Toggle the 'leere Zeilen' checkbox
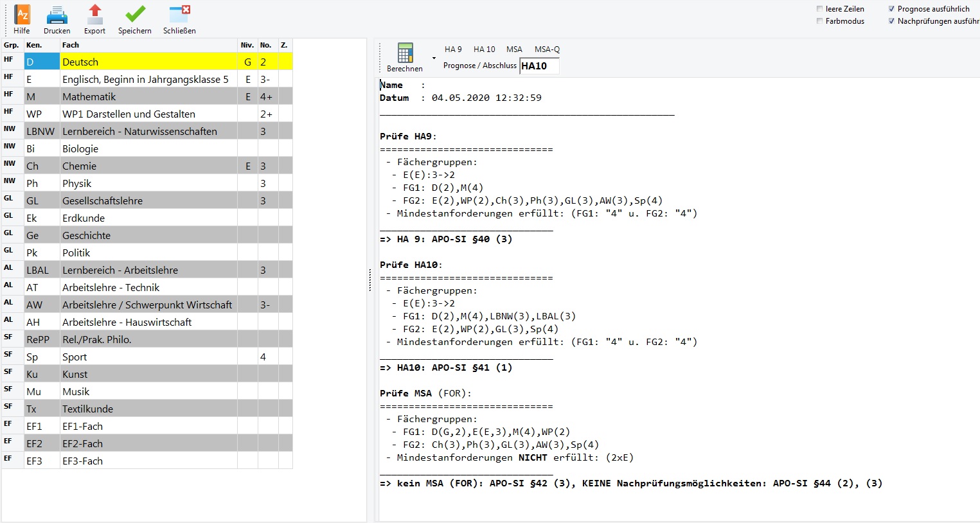 [819, 9]
